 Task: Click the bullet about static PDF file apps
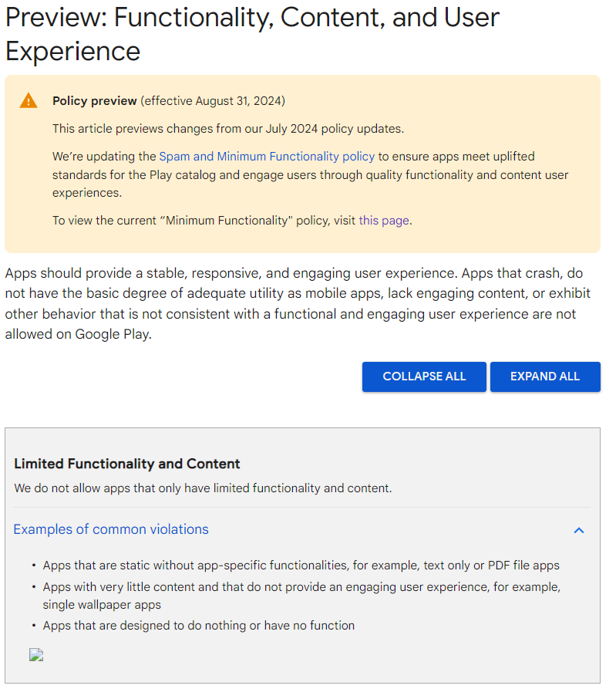tap(301, 566)
